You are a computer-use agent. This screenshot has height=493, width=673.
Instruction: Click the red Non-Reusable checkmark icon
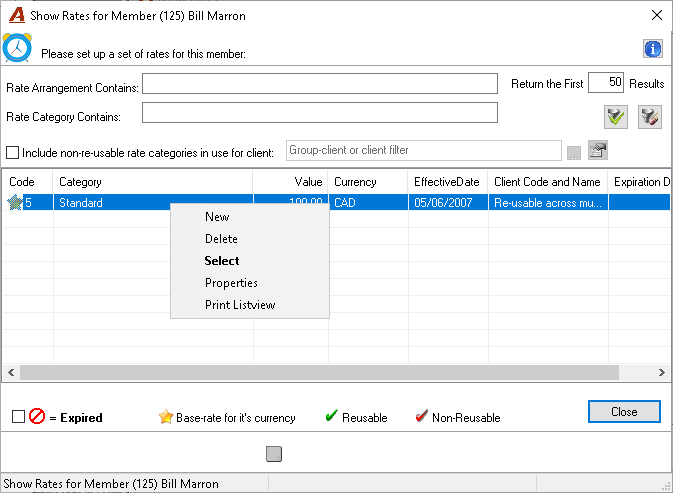pos(421,416)
